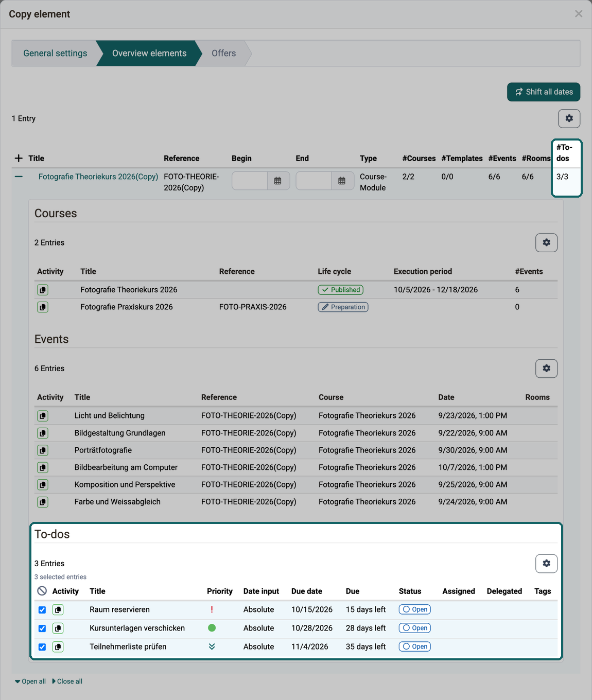Click the Course-Module type cell
The width and height of the screenshot is (592, 700).
(x=373, y=182)
